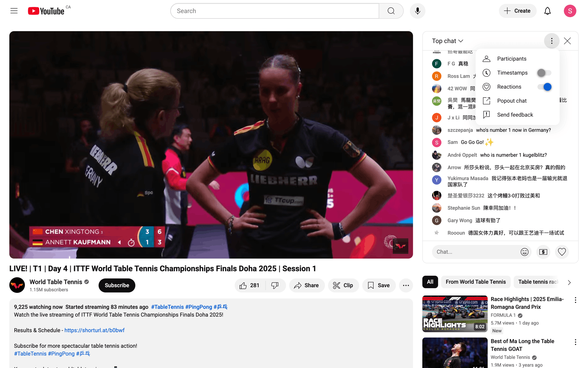Click in the Search input field

tap(274, 11)
